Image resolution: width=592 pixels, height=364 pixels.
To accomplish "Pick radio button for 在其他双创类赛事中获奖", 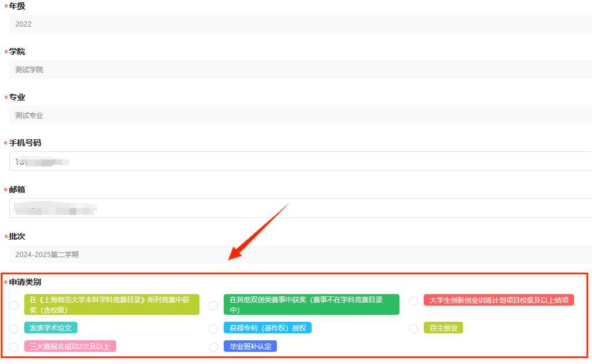I will tap(213, 305).
